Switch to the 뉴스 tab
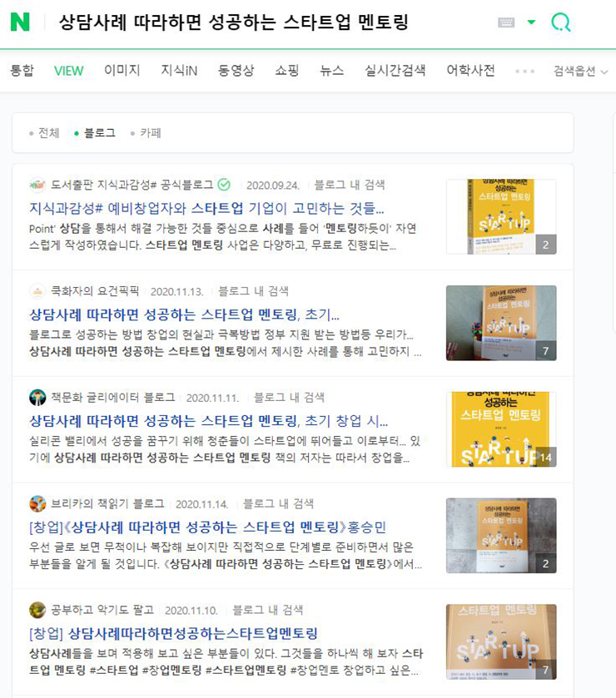 tap(332, 71)
